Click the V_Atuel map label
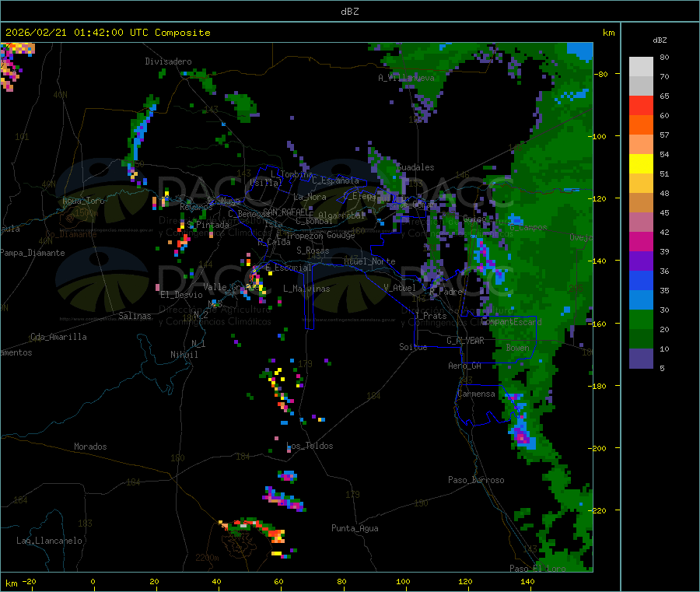Screen dimensions: 700x592 [x=400, y=288]
